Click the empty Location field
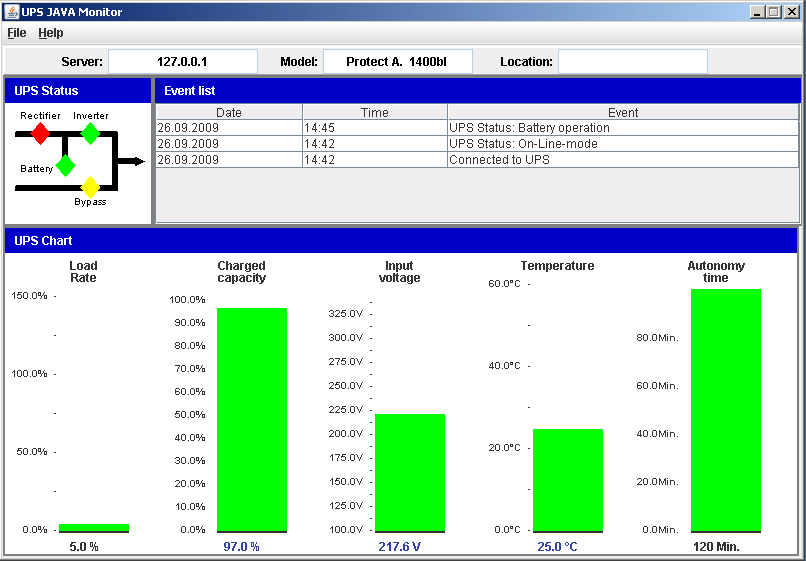Screen dimensions: 806x561 tap(633, 62)
